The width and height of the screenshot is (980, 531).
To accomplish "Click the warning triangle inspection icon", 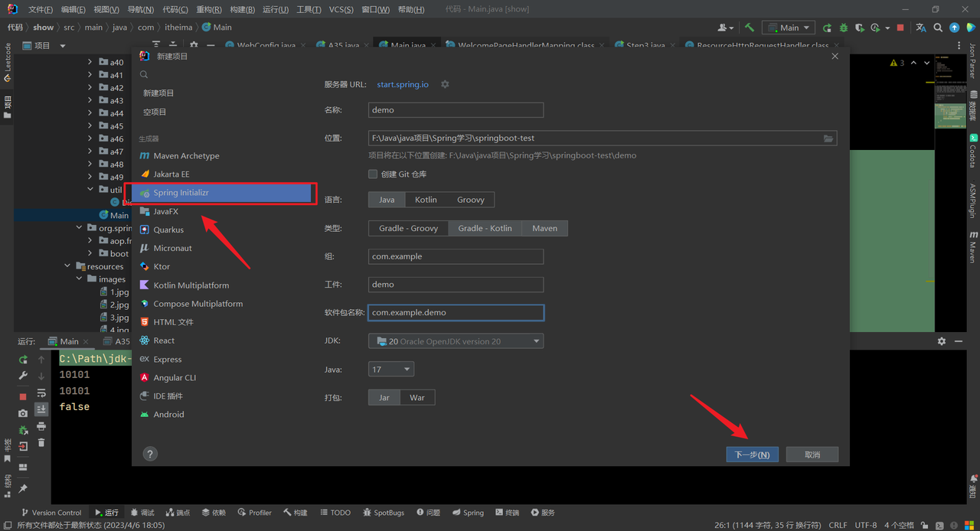I will 893,63.
